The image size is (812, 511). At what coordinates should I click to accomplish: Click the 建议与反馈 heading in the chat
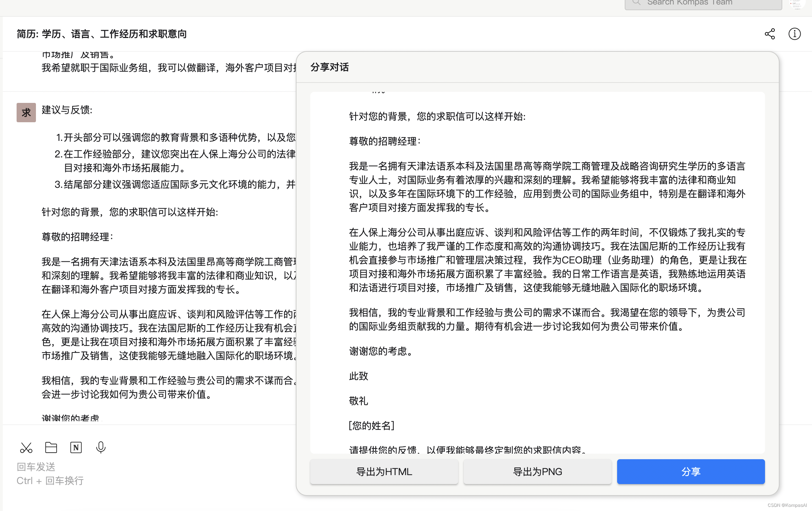[67, 110]
